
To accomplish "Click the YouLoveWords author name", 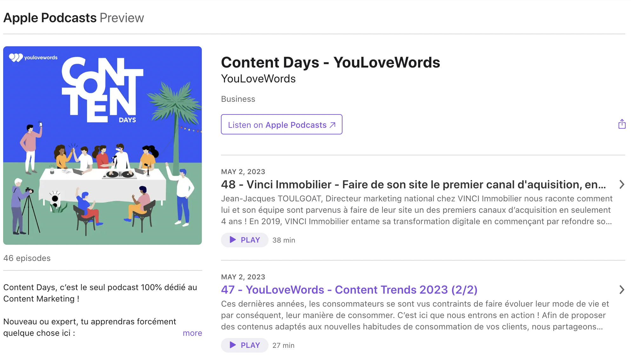I will [258, 79].
